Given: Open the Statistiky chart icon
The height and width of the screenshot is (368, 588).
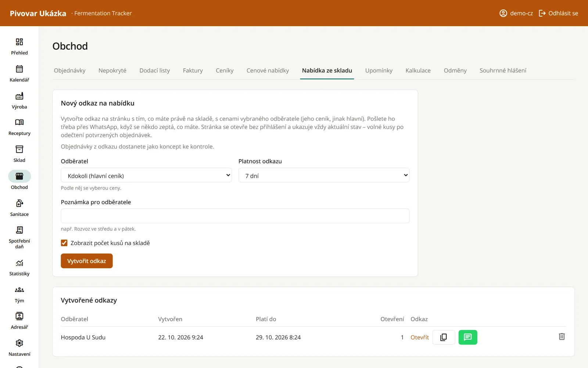Looking at the screenshot, I should click(x=19, y=263).
